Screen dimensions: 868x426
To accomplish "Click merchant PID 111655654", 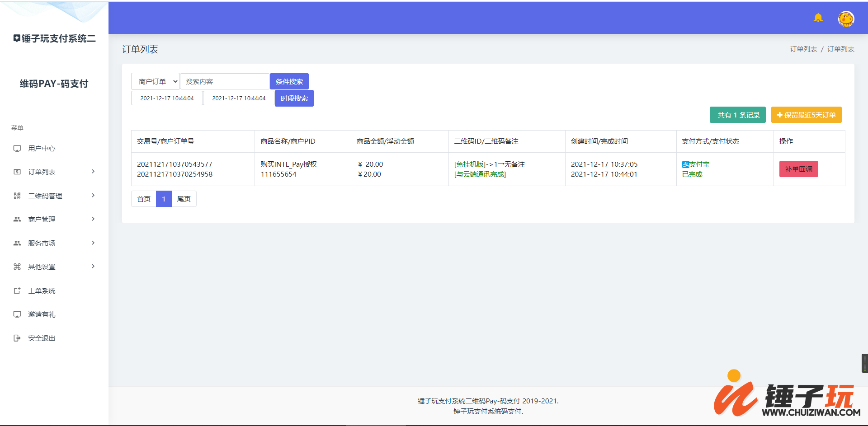I will [x=278, y=174].
